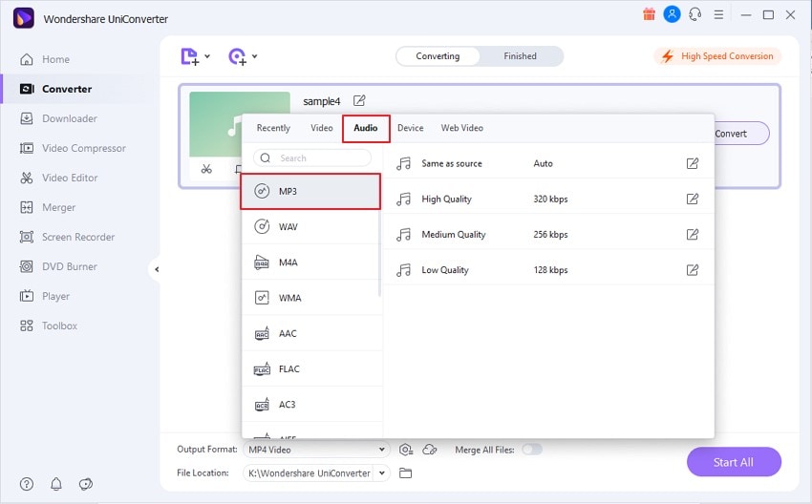Open the hamburger main menu
This screenshot has width=812, height=504.
click(x=718, y=15)
